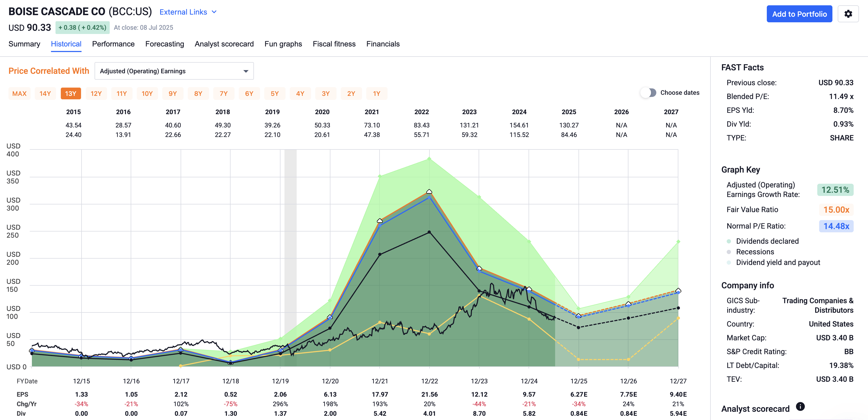Click the Dividends declared legend swatch
Screen dimensions: 868x420
coord(729,241)
